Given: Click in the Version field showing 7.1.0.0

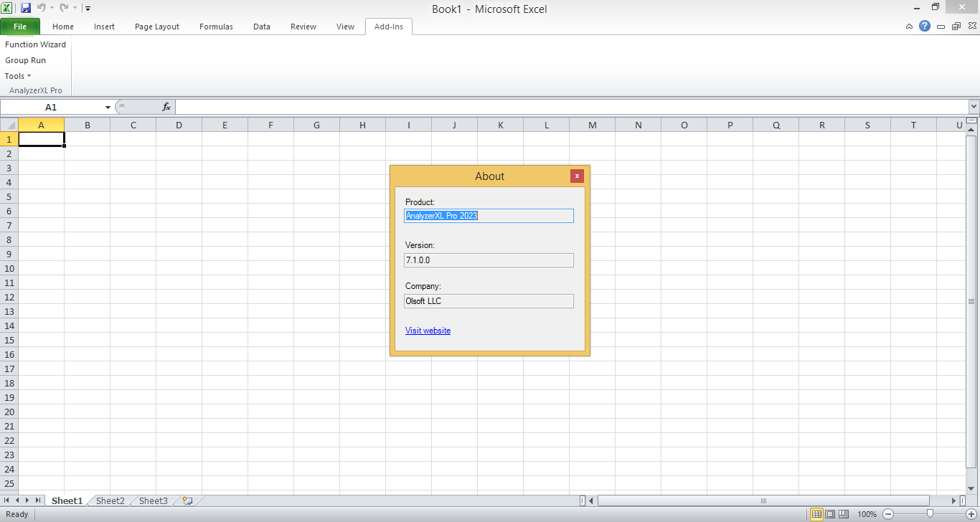Looking at the screenshot, I should point(489,260).
